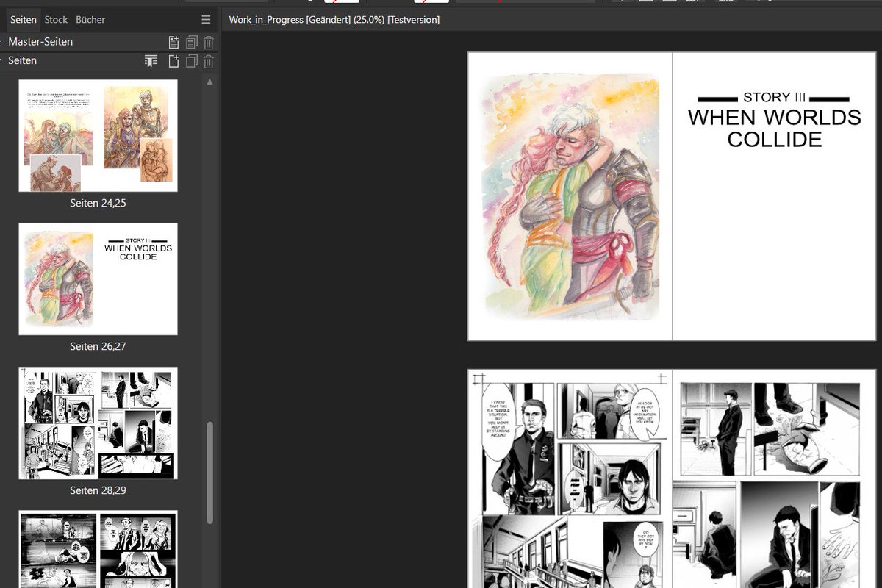Select the right comic page with crouching man
The height and width of the screenshot is (588, 882).
click(x=774, y=478)
